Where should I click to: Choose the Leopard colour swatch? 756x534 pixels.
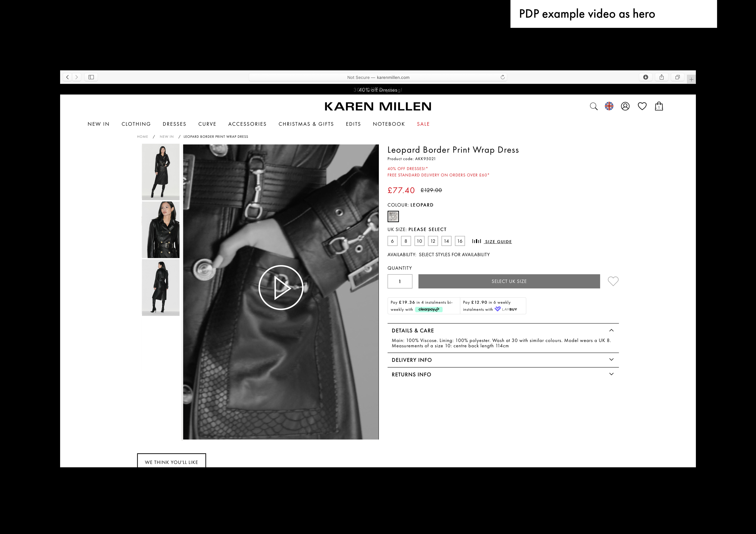pos(393,216)
